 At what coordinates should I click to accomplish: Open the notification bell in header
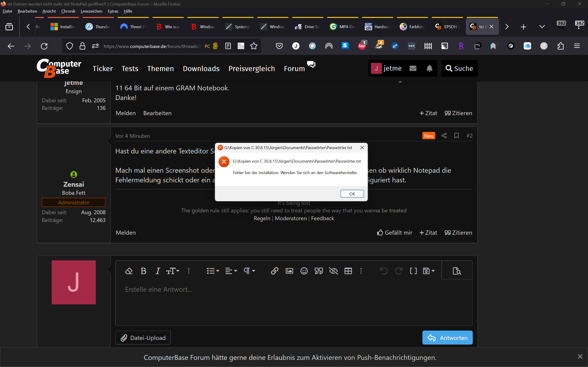[x=429, y=68]
